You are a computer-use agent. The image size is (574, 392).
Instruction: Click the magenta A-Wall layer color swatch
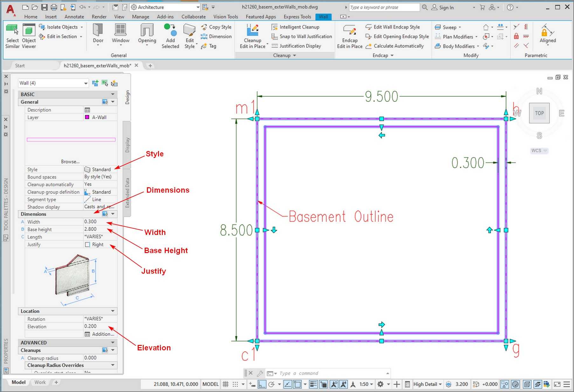(87, 117)
